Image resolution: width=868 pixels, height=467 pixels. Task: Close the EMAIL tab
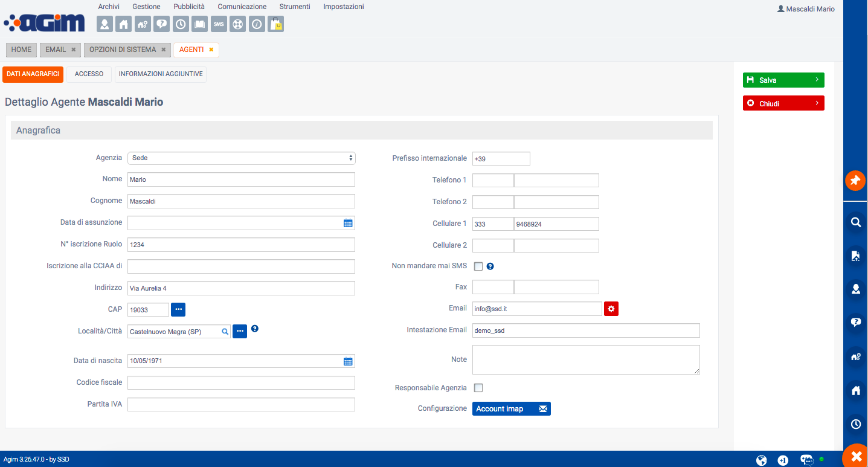coord(73,50)
